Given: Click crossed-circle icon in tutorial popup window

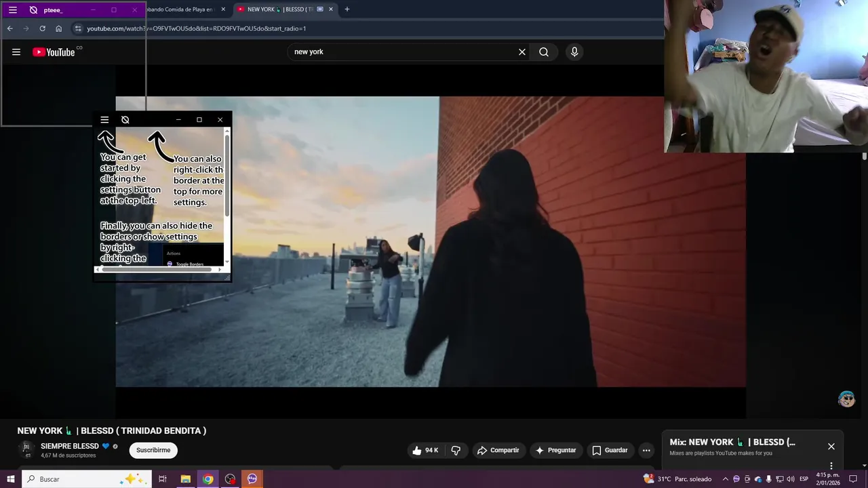Looking at the screenshot, I should pos(125,120).
